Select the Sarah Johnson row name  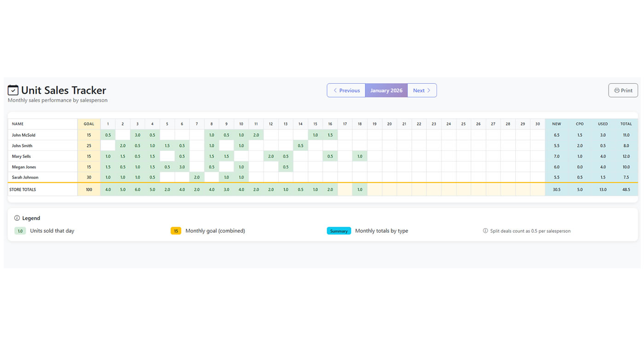pyautogui.click(x=25, y=177)
